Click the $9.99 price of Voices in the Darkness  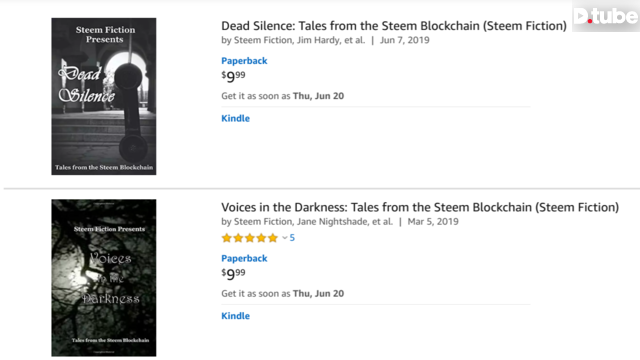click(233, 273)
